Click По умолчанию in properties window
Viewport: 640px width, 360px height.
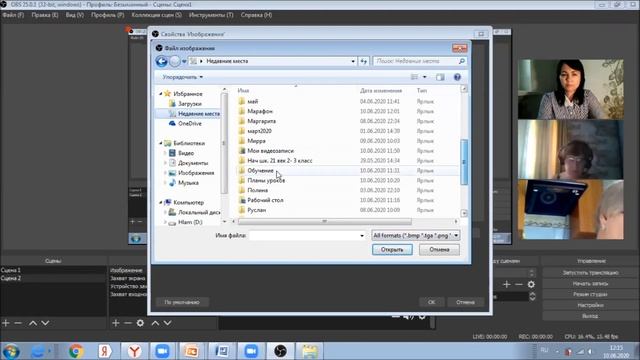(x=182, y=302)
